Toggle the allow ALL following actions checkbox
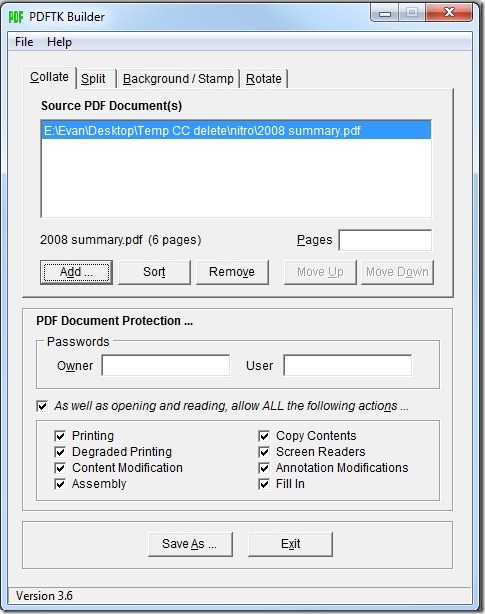The image size is (485, 614). (x=42, y=406)
